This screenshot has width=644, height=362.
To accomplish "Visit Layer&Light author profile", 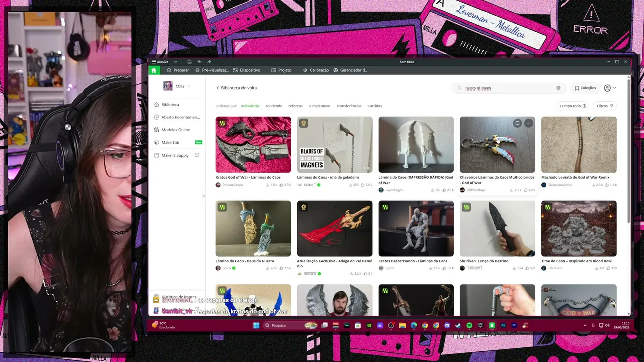I will click(x=391, y=190).
